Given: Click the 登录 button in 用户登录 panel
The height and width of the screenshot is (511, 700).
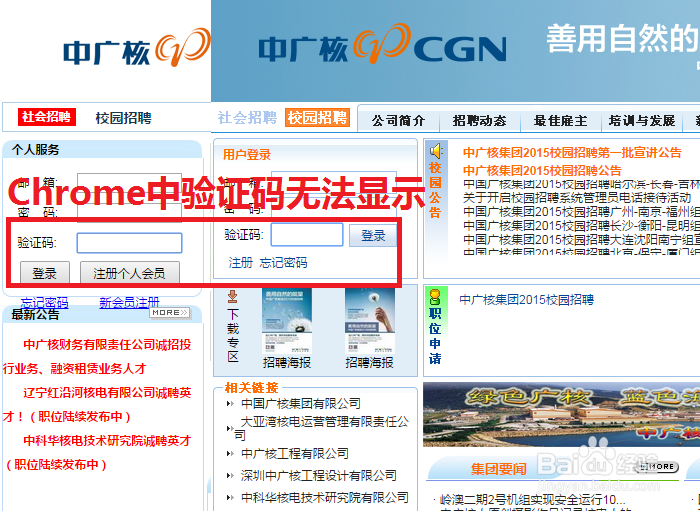Looking at the screenshot, I should coord(373,235).
